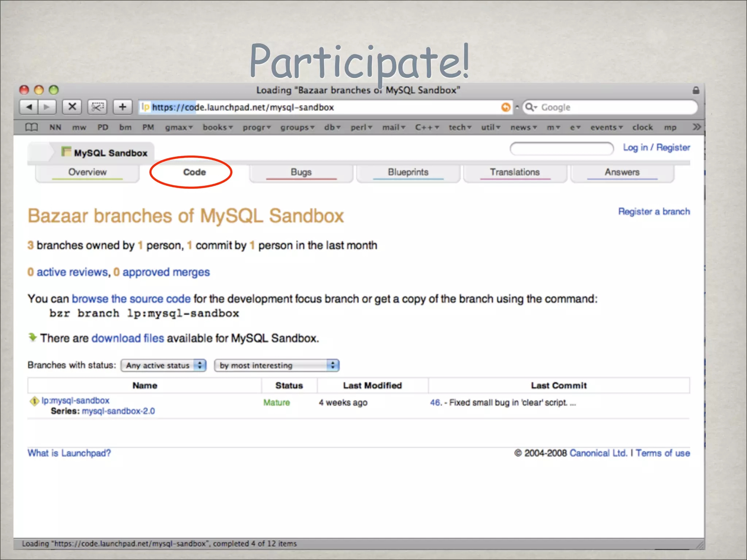Expand the groups bookmarks folder
Viewport: 747px width, 560px height.
pyautogui.click(x=297, y=127)
